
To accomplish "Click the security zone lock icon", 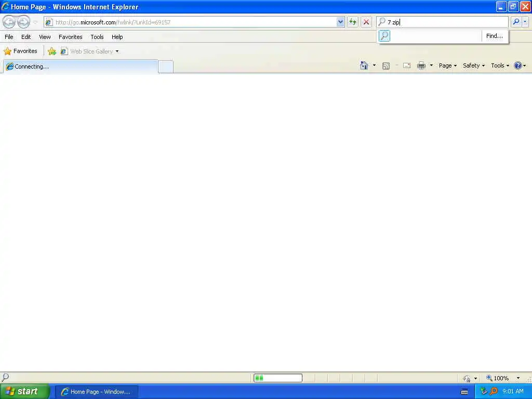I will (x=467, y=378).
